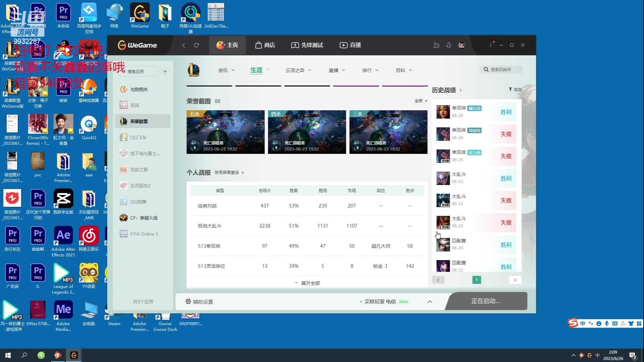Click the plus icon beside app search
Screen dimensions: 644x362
pos(165,71)
